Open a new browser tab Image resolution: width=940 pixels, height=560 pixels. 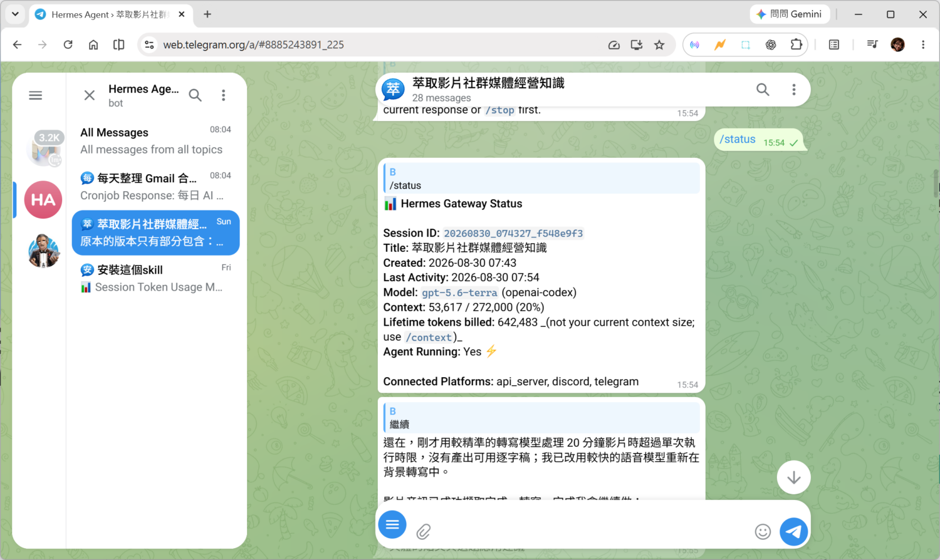point(207,14)
